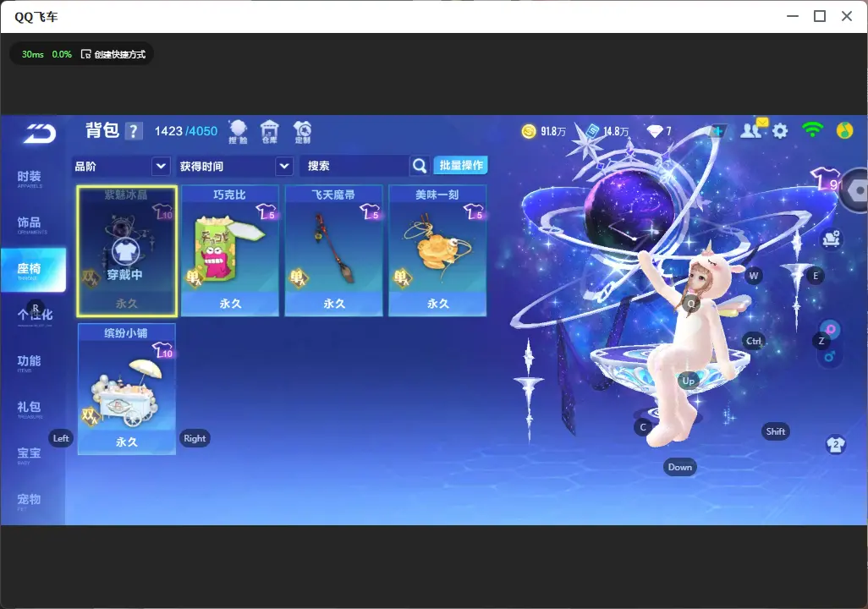The height and width of the screenshot is (609, 868).
Task: Click the magnifier search icon
Action: tap(420, 166)
